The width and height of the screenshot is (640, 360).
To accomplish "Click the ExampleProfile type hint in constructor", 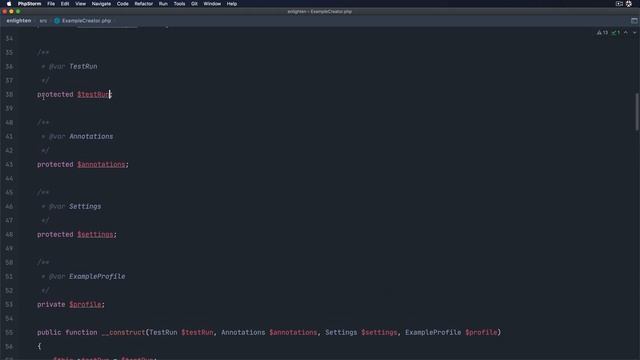I will pos(433,332).
